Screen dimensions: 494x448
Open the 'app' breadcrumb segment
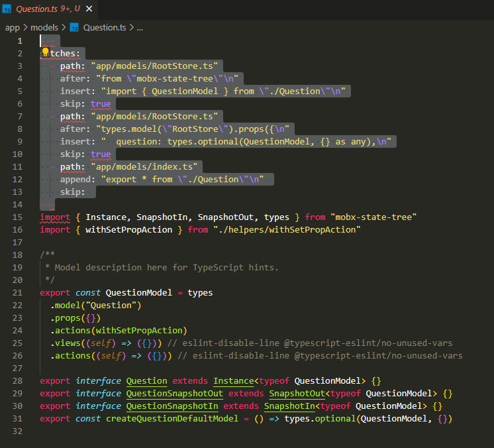13,28
